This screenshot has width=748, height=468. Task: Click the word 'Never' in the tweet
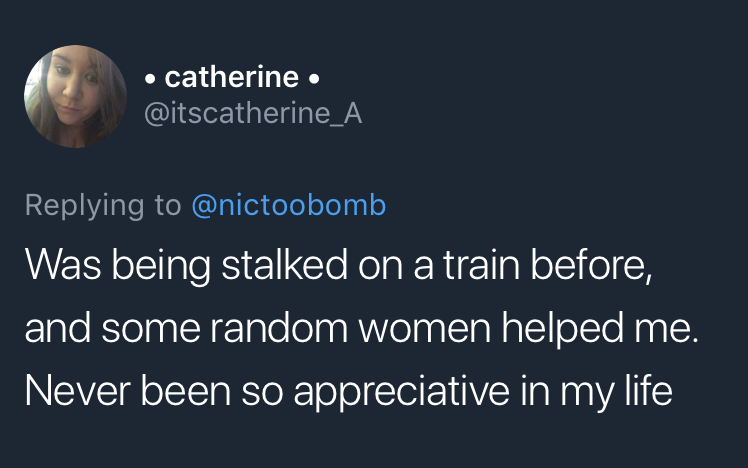66,390
